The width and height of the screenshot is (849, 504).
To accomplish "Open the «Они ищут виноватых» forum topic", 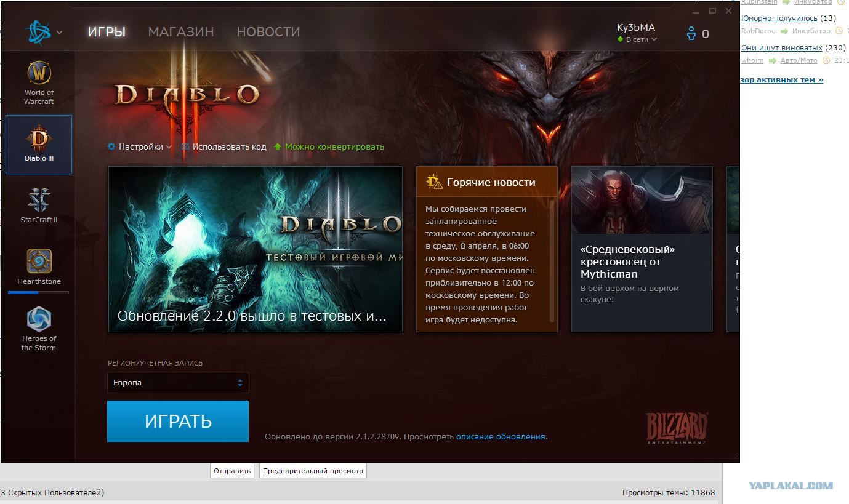I will [781, 47].
